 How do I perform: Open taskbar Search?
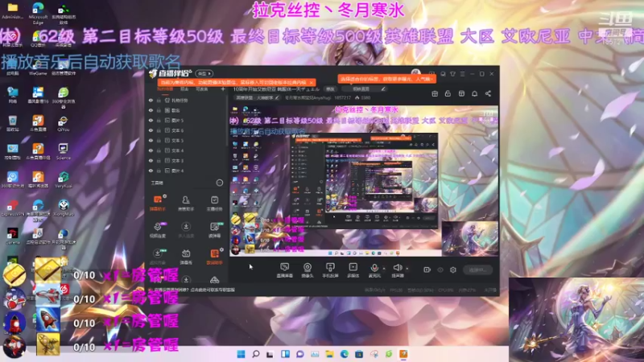pyautogui.click(x=255, y=354)
